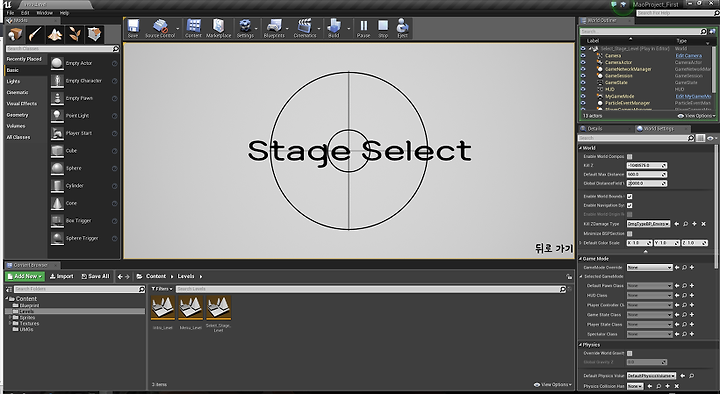
Task: Open the Default Physics Volume dropdown
Action: [651, 376]
